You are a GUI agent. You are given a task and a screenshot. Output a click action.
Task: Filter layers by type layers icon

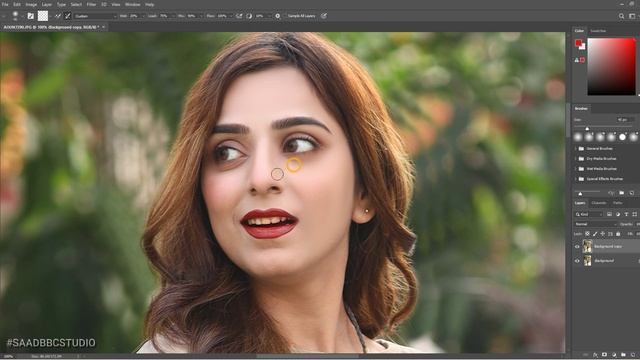(626, 214)
